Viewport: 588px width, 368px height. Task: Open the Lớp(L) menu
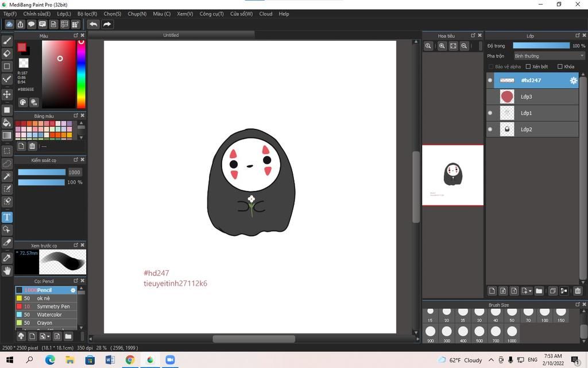tap(64, 14)
